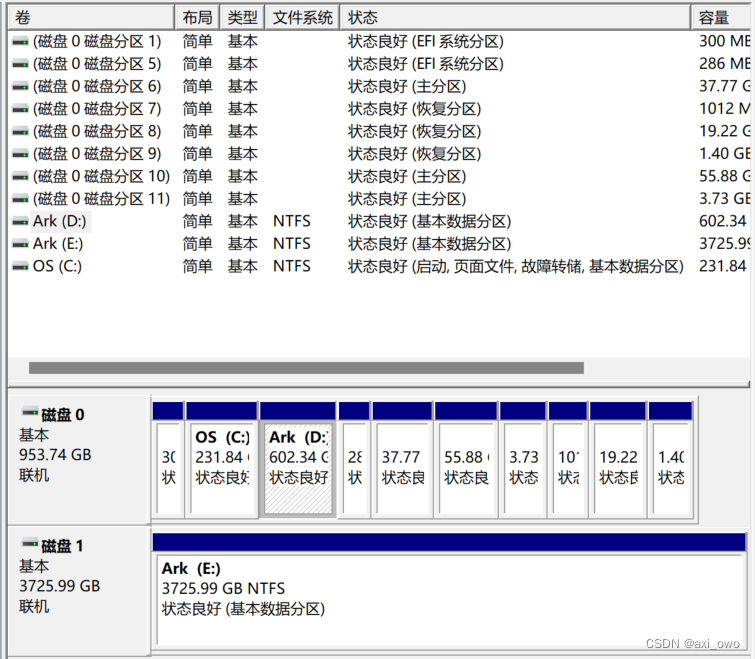The height and width of the screenshot is (659, 755).
Task: Click the drive icon next to Ark (D:)
Action: [20, 221]
